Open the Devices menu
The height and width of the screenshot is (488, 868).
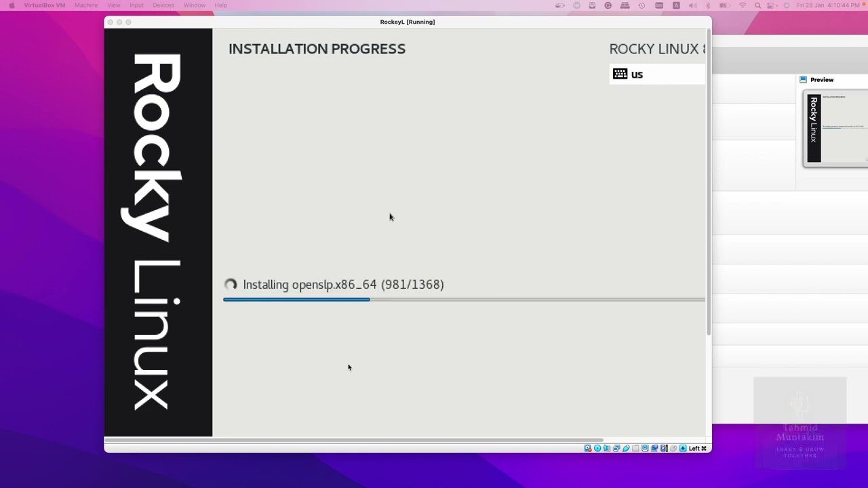163,5
